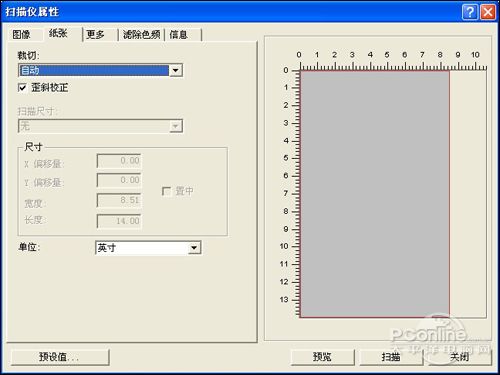Screen dimensions: 500x375
Task: Click the Y 偏移量 input field
Action: click(119, 180)
